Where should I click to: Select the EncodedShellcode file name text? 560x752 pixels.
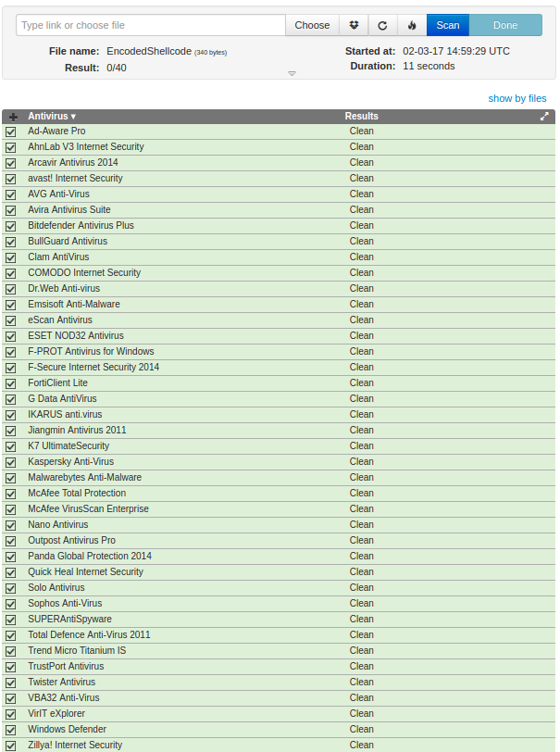[149, 51]
